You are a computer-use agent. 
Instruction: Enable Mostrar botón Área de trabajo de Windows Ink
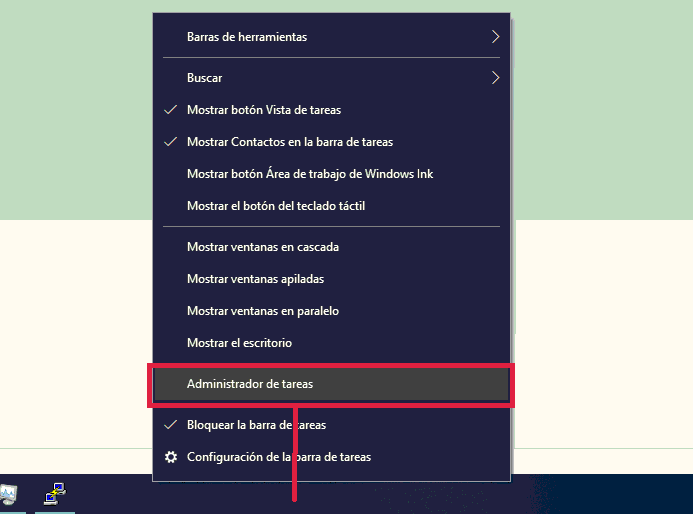(x=309, y=174)
